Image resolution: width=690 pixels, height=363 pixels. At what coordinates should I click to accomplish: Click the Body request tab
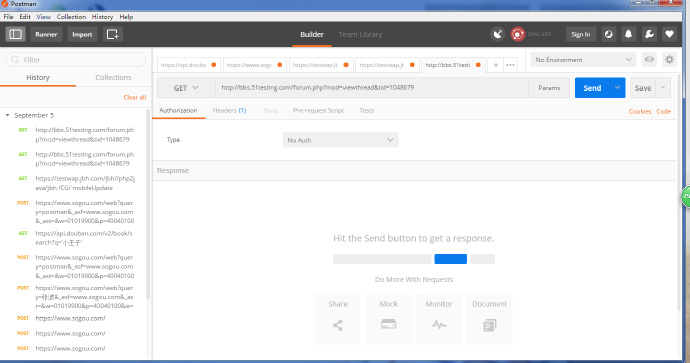point(271,110)
